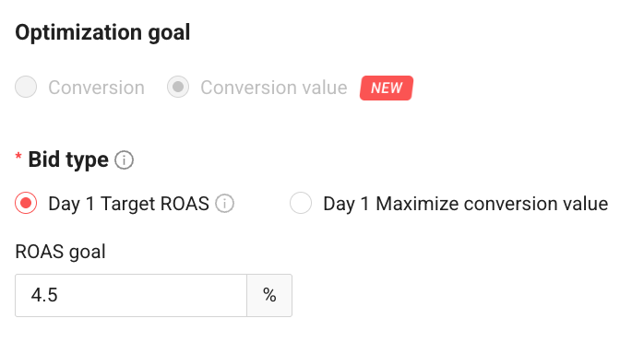
Task: Click the Bid type section label
Action: pos(68,159)
